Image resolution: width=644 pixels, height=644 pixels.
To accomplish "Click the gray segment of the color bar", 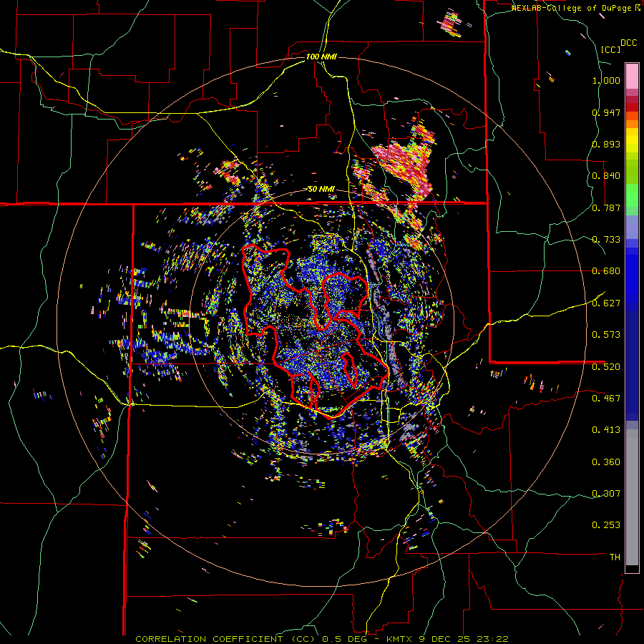I will (x=632, y=497).
